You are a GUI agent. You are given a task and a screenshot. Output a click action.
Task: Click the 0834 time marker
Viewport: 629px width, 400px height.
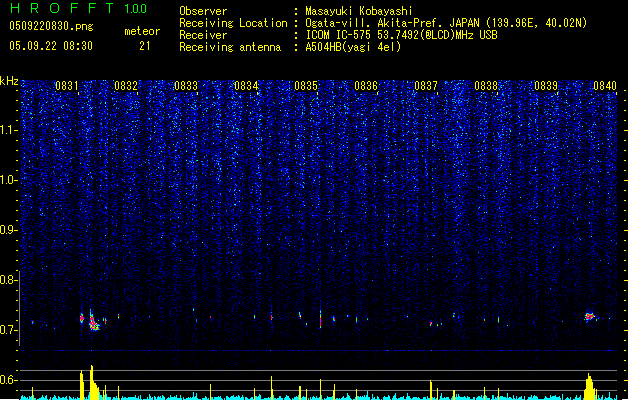(x=246, y=86)
